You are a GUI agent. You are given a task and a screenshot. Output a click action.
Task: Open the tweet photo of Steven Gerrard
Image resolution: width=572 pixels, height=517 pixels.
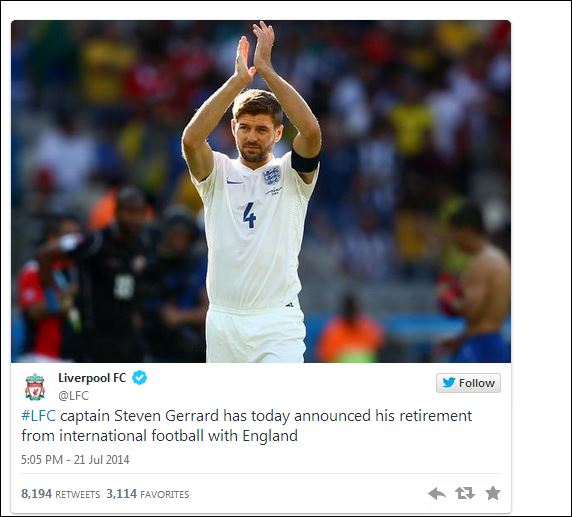pos(261,191)
